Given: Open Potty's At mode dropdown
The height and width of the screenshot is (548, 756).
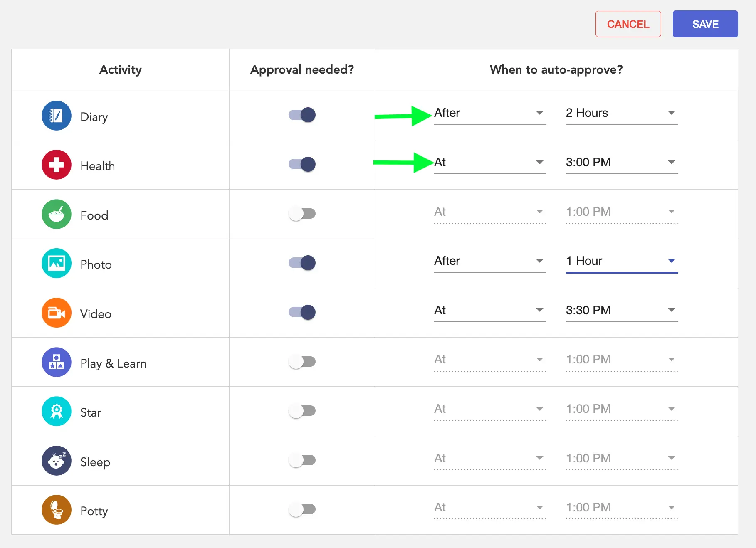Looking at the screenshot, I should [490, 508].
